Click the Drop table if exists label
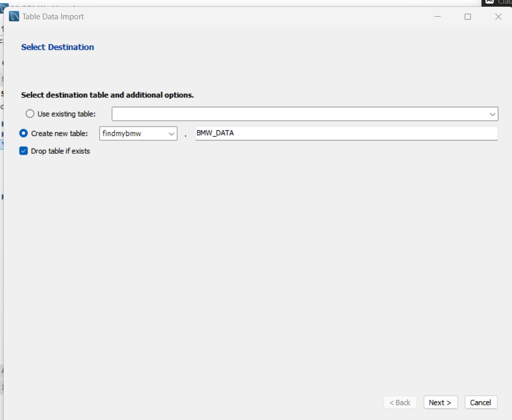Screen dimensions: 512x420 pyautogui.click(x=60, y=151)
